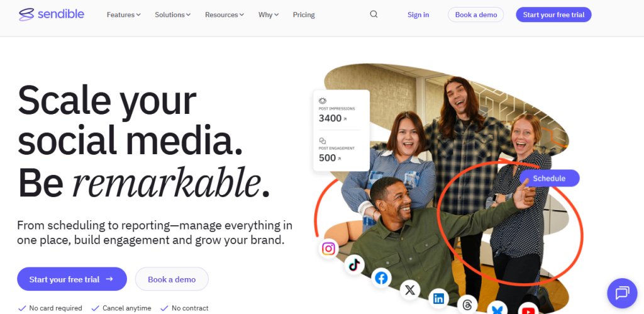Click the X (Twitter) icon
The image size is (644, 314).
[x=410, y=290]
